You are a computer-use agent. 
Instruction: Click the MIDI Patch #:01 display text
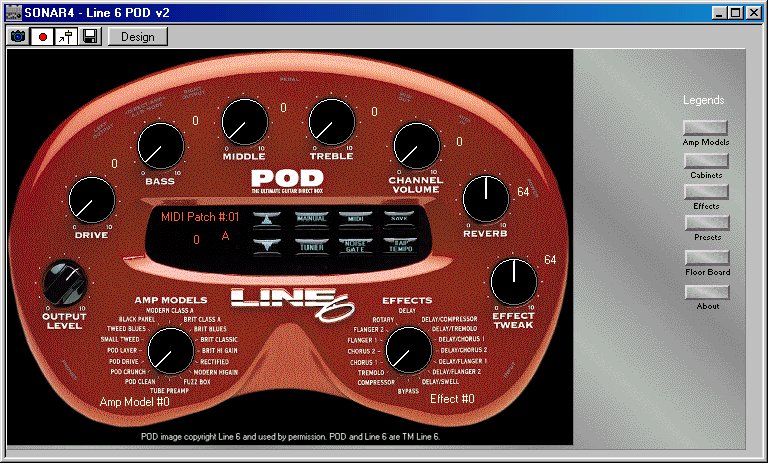(x=200, y=217)
